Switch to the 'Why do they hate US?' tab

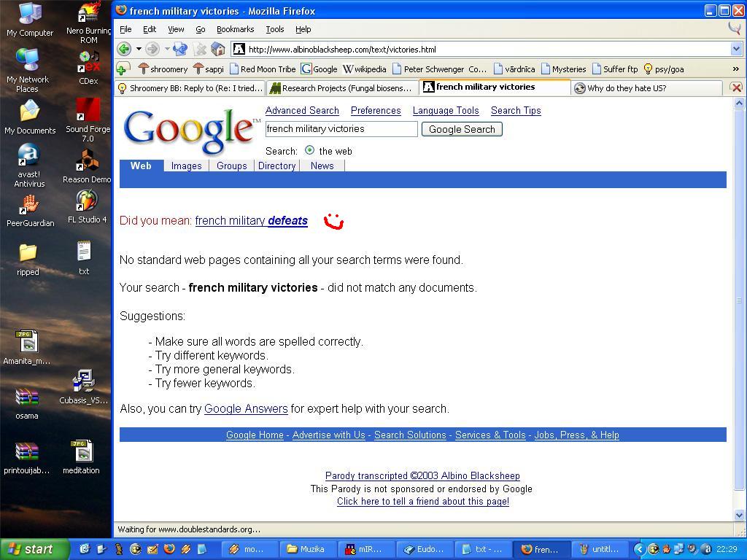click(x=647, y=88)
